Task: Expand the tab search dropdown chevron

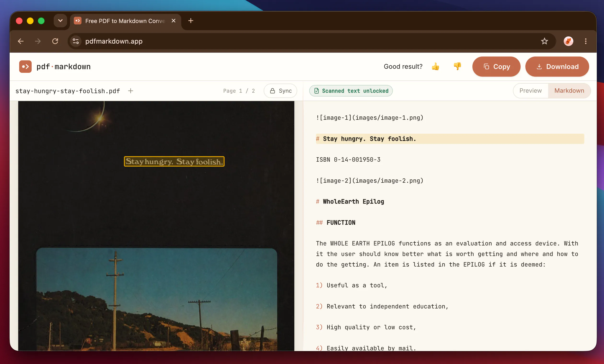Action: pos(60,21)
